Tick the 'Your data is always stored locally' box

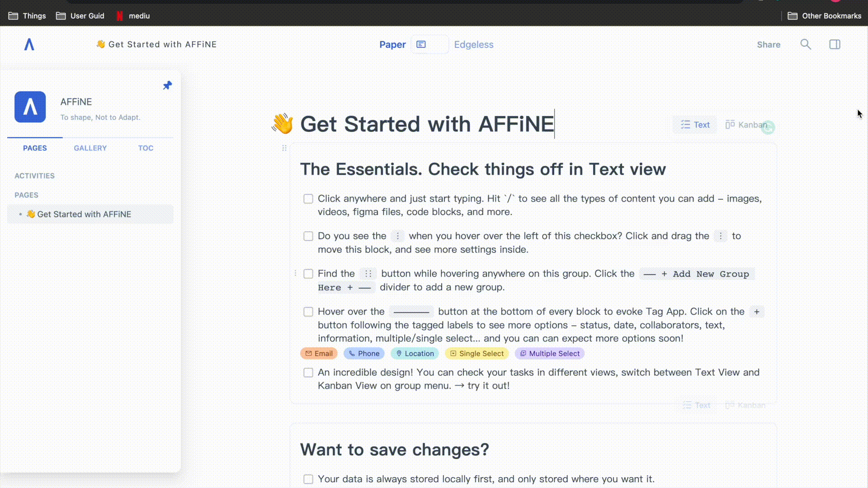tap(308, 479)
